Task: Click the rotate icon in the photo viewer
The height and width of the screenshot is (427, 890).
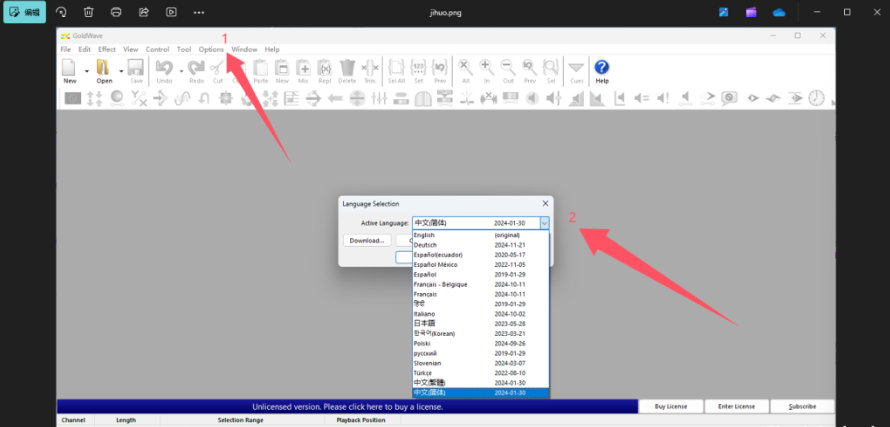Action: tap(61, 12)
